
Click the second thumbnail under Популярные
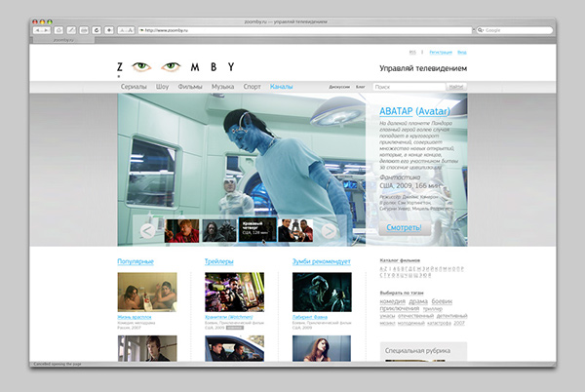tap(147, 348)
